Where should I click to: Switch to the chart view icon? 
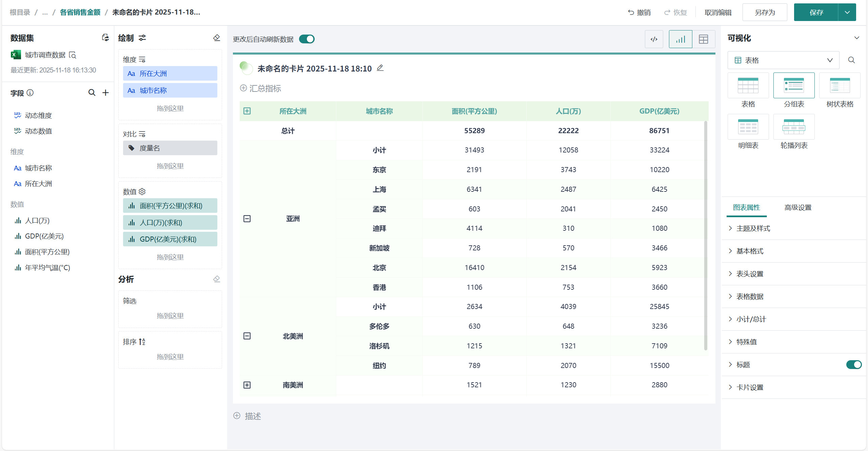[680, 39]
